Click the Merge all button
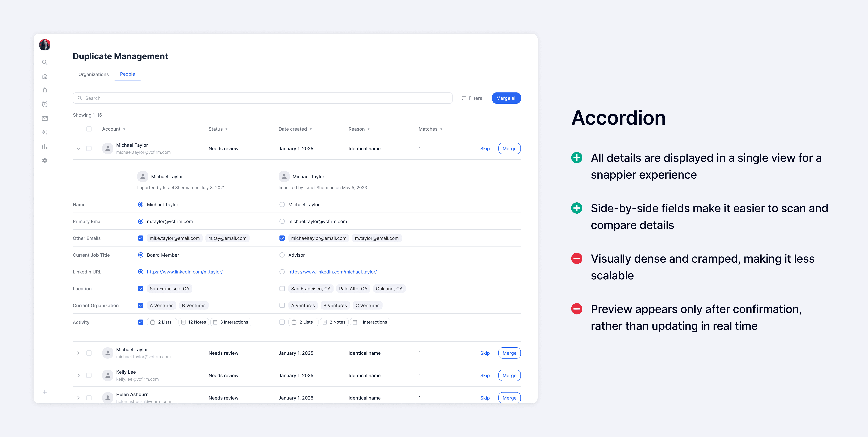The image size is (868, 437). [x=506, y=98]
